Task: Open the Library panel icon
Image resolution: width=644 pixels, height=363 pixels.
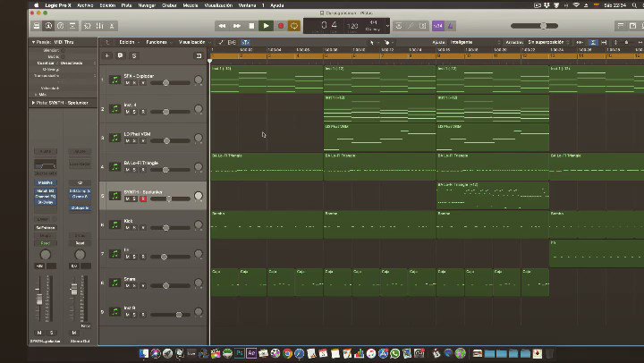Action: click(37, 26)
